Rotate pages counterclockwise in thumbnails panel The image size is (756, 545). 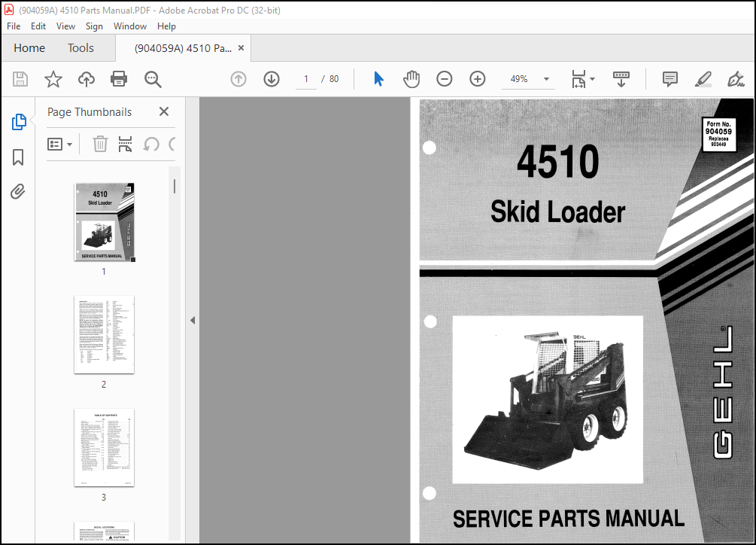[x=151, y=144]
